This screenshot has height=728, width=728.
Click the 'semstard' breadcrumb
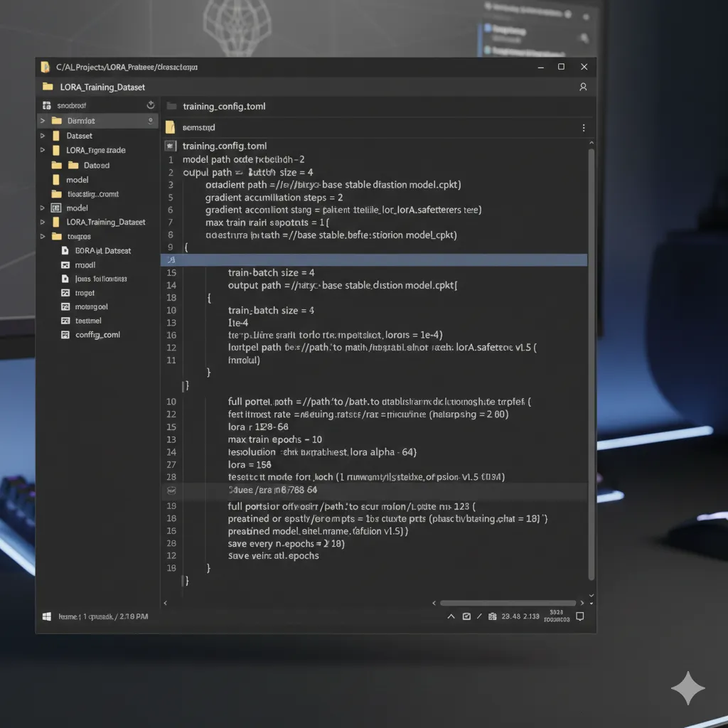[x=199, y=127]
